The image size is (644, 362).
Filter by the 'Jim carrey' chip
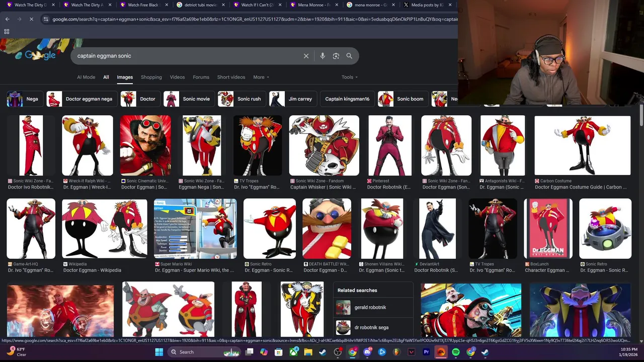point(292,99)
